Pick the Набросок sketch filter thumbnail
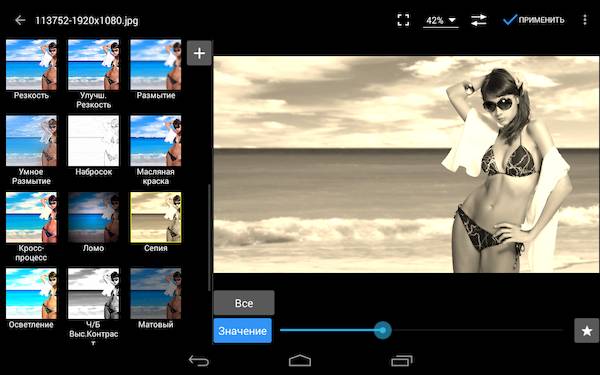 (93, 141)
